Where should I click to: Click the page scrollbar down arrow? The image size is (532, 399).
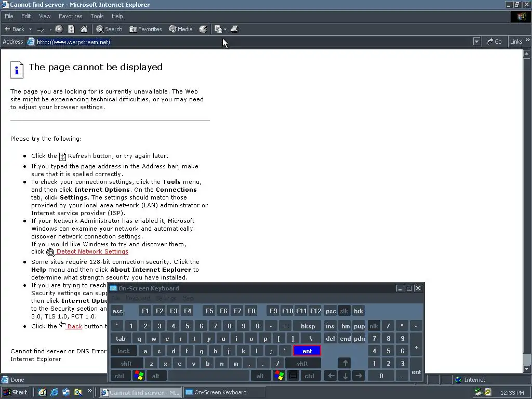527,369
